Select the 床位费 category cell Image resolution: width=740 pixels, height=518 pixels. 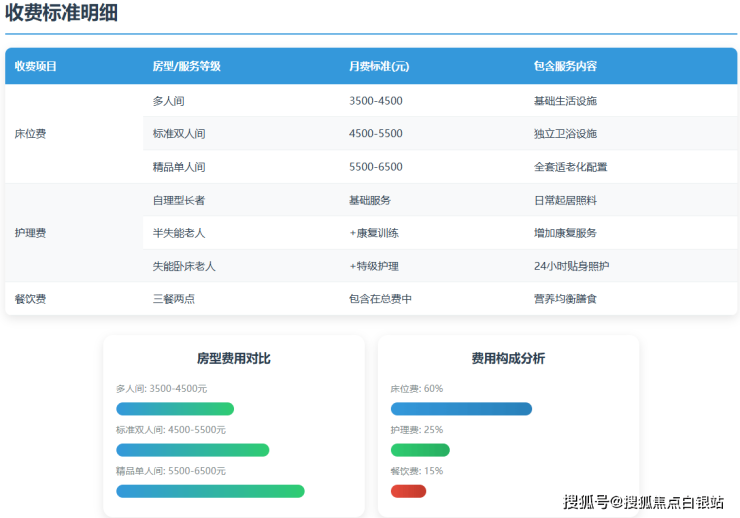click(30, 134)
